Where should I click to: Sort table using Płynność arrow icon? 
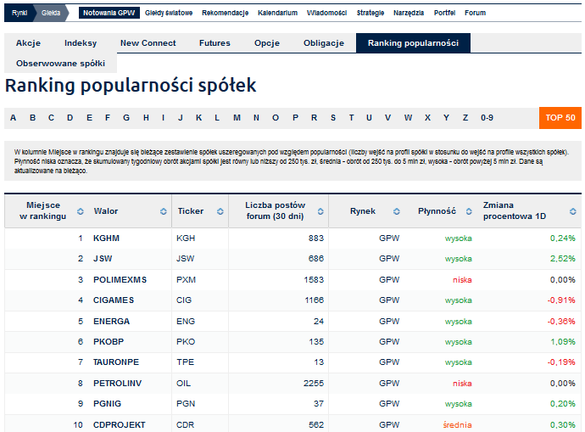point(469,212)
